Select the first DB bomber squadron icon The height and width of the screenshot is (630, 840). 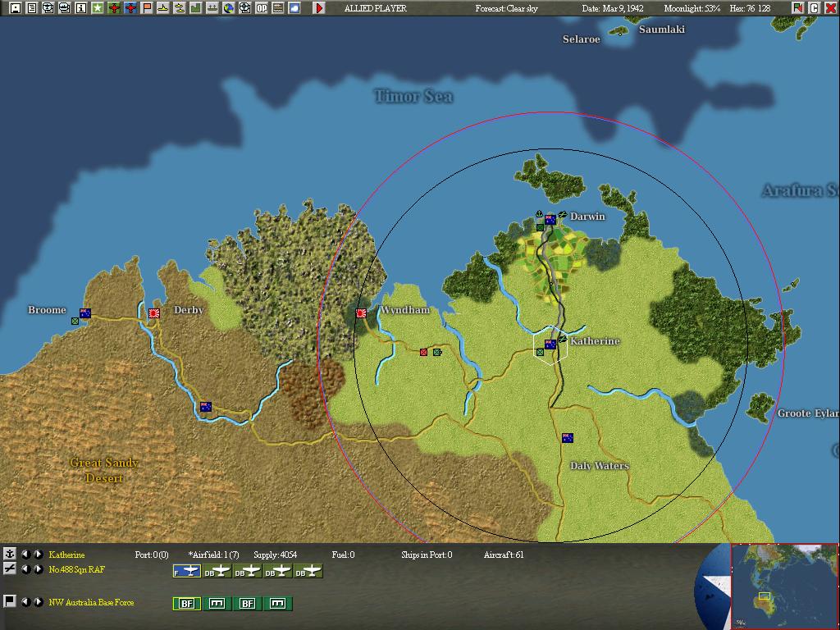[x=217, y=572]
